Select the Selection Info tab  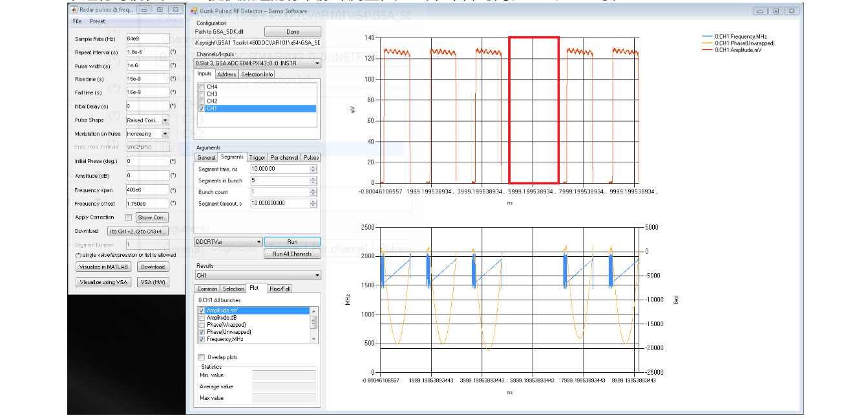(x=257, y=74)
